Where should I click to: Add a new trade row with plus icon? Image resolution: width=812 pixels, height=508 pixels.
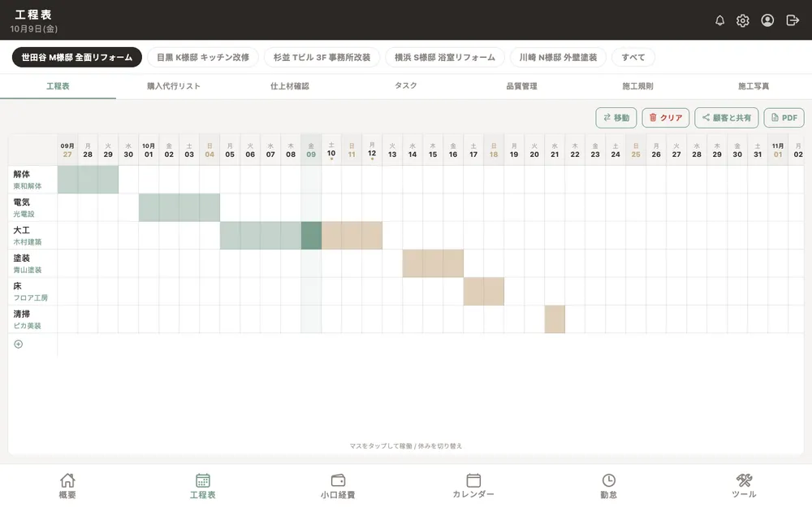(x=18, y=344)
